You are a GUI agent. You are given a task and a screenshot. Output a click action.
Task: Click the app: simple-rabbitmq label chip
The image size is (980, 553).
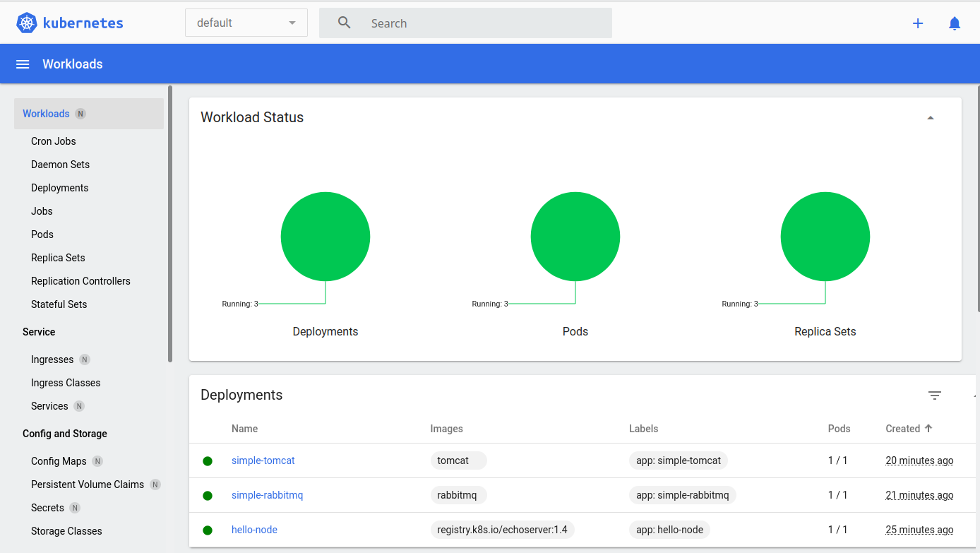[682, 494]
